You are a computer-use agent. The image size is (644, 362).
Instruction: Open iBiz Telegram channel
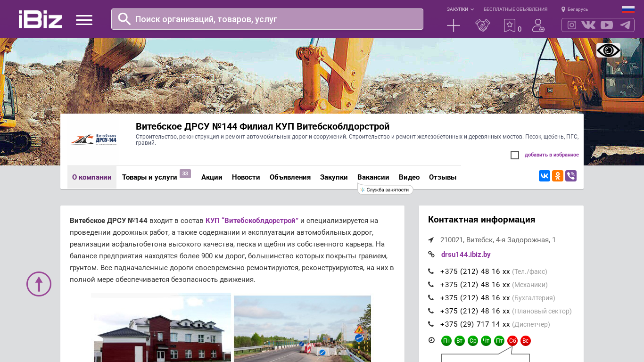(x=625, y=25)
